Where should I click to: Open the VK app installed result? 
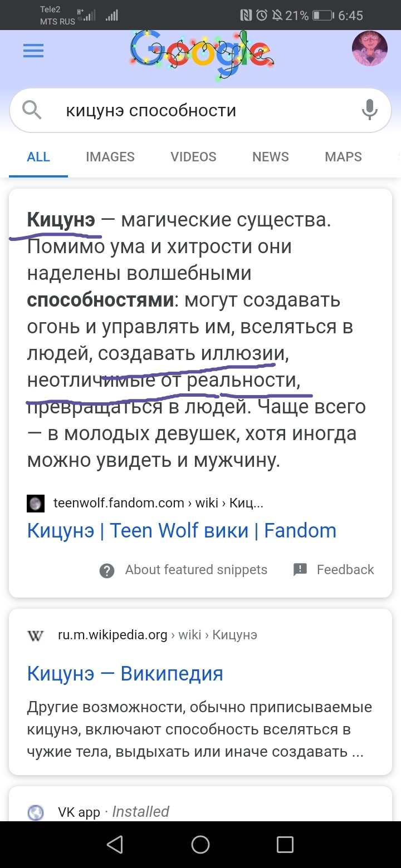[x=79, y=812]
